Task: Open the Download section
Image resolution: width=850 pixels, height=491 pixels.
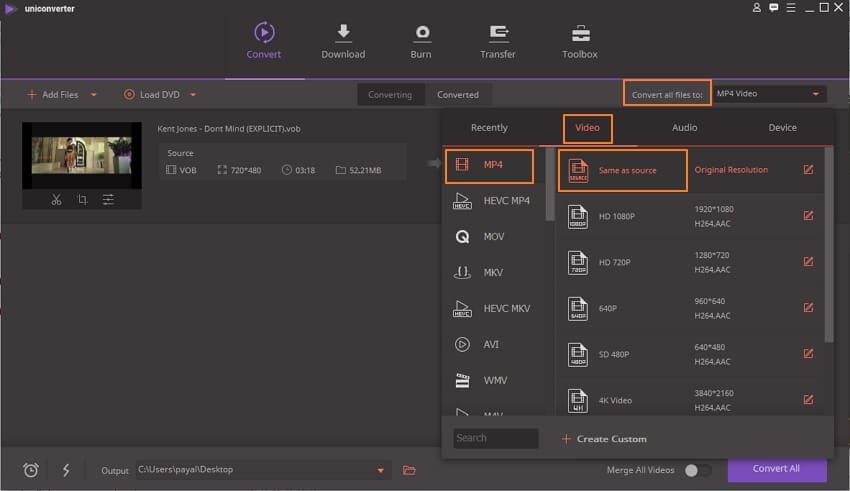Action: pos(343,41)
